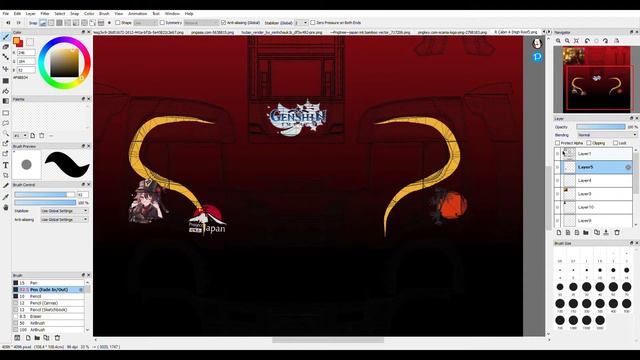Switch to the pngeaa.com document tab
640x360 pixels.
coord(212,32)
